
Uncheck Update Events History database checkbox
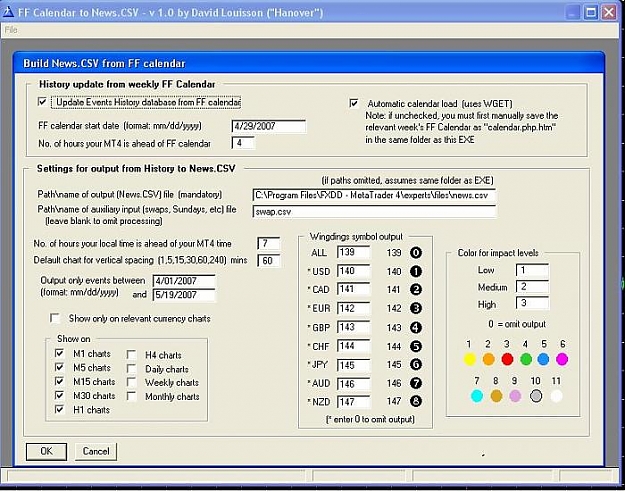(x=42, y=102)
